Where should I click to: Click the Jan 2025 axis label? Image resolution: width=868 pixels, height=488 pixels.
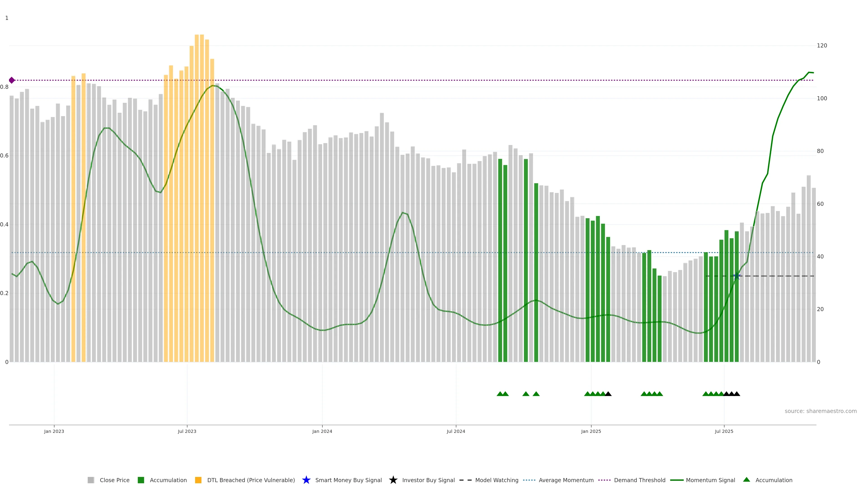coord(591,431)
